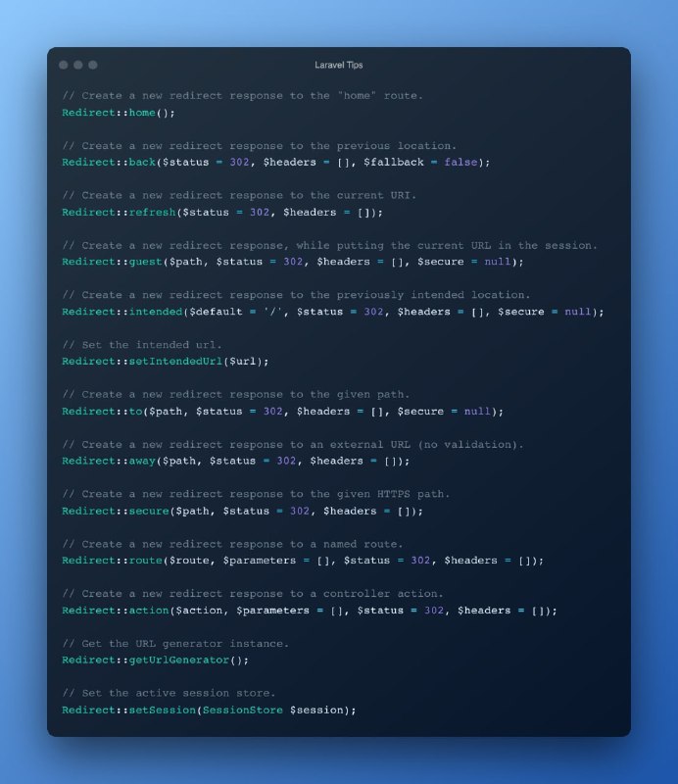
Task: Click comment about putting URL in session
Action: point(329,245)
